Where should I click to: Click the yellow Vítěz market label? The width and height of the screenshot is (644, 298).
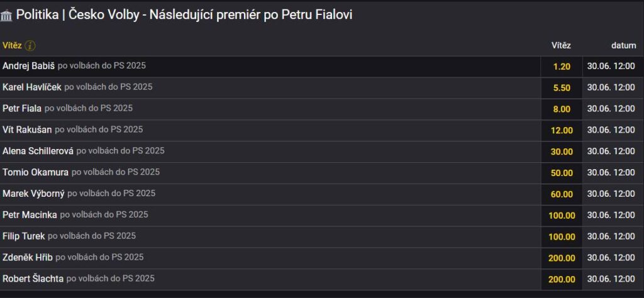tap(12, 45)
